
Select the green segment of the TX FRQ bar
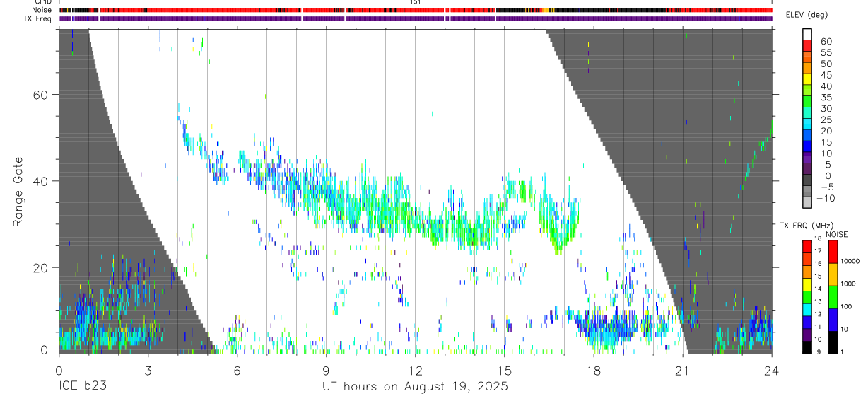[x=807, y=297]
